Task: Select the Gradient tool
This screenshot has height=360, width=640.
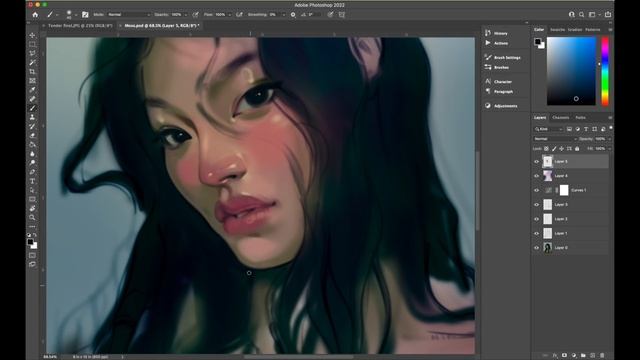Action: (x=32, y=144)
